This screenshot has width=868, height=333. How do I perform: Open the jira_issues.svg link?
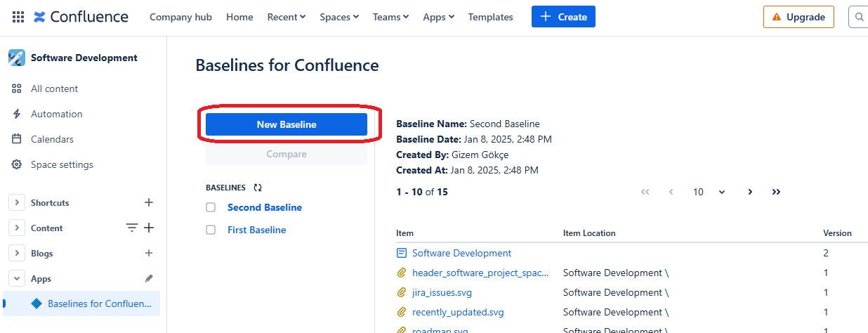click(x=442, y=292)
